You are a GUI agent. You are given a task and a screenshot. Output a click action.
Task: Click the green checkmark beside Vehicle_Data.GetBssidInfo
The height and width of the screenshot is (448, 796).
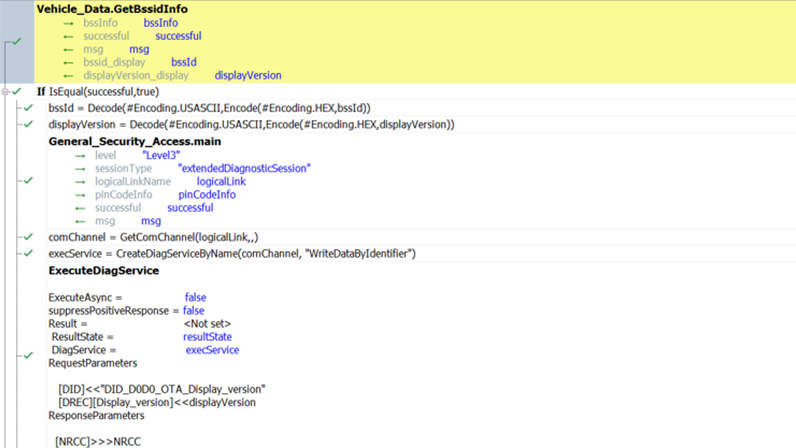17,42
